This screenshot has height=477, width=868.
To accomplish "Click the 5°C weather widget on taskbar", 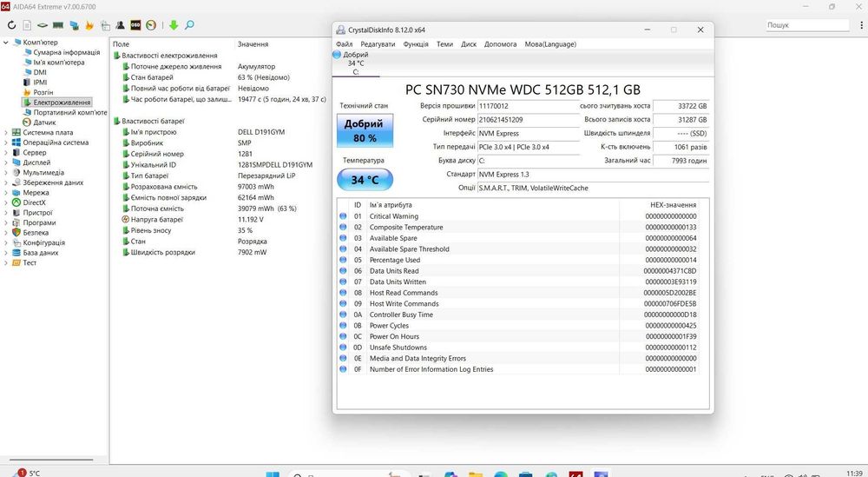I will (28, 473).
